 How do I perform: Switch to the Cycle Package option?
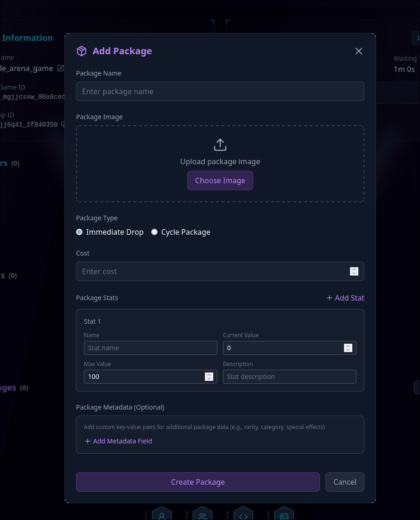(x=154, y=232)
